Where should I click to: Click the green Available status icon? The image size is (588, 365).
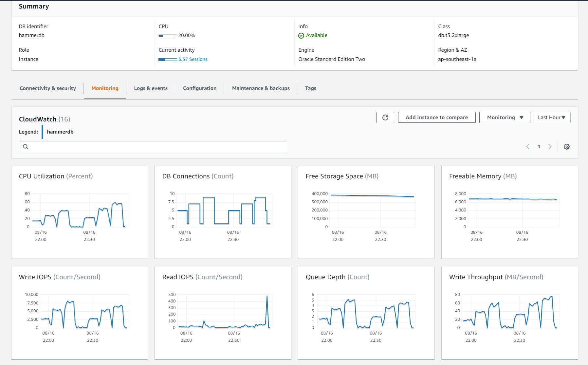tap(301, 36)
